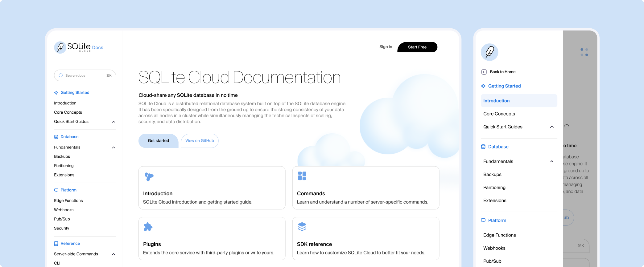The image size is (644, 267).
Task: Click the feather logo in the mobile menu
Action: pos(489,52)
